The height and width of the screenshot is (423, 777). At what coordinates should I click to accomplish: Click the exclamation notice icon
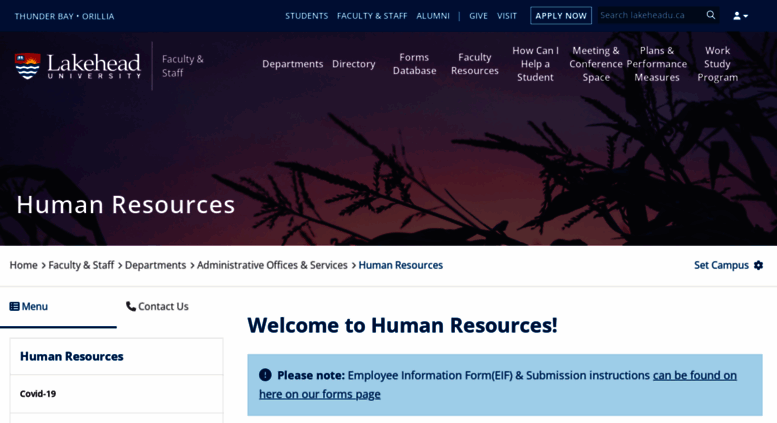[x=265, y=375]
